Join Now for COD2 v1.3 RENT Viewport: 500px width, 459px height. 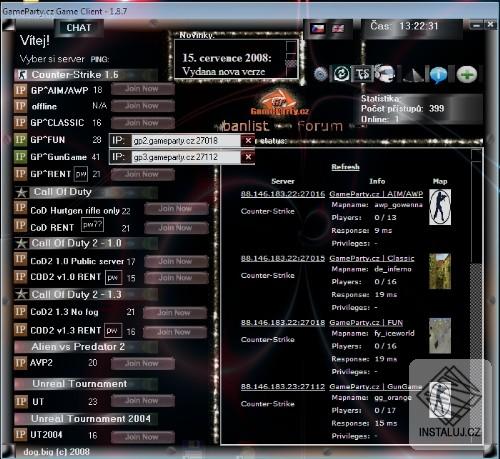pyautogui.click(x=175, y=332)
